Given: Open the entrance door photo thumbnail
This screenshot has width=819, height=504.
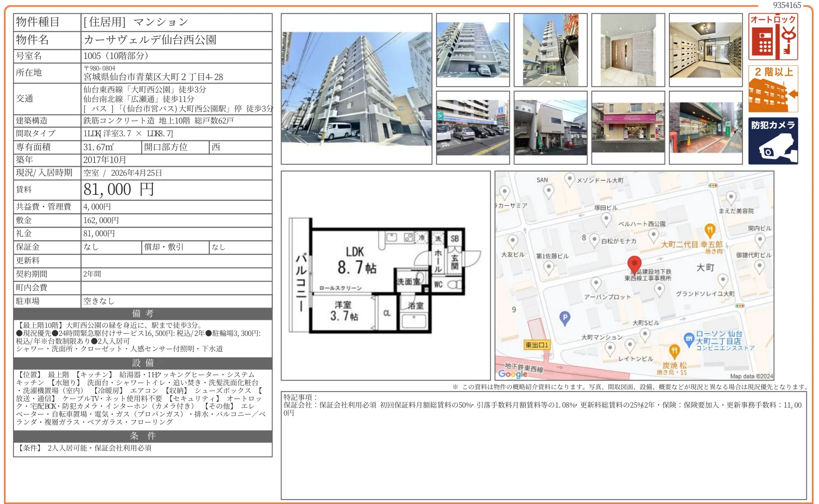Looking at the screenshot, I should [x=628, y=50].
